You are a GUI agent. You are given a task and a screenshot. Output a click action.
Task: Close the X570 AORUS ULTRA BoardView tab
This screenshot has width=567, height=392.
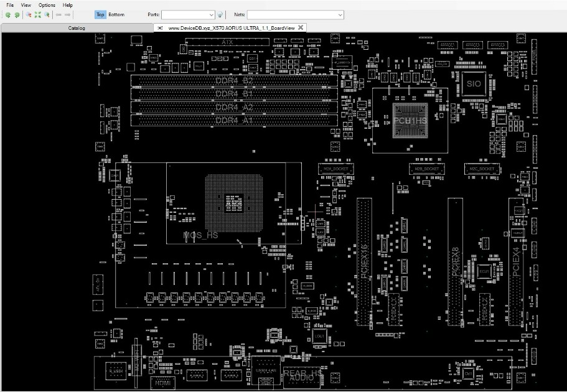(301, 27)
